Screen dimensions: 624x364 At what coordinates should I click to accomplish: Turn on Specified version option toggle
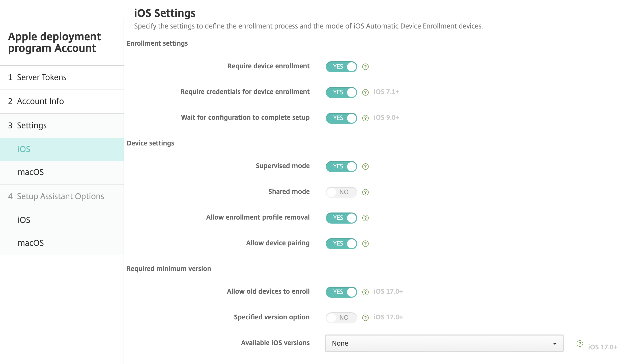coord(341,318)
